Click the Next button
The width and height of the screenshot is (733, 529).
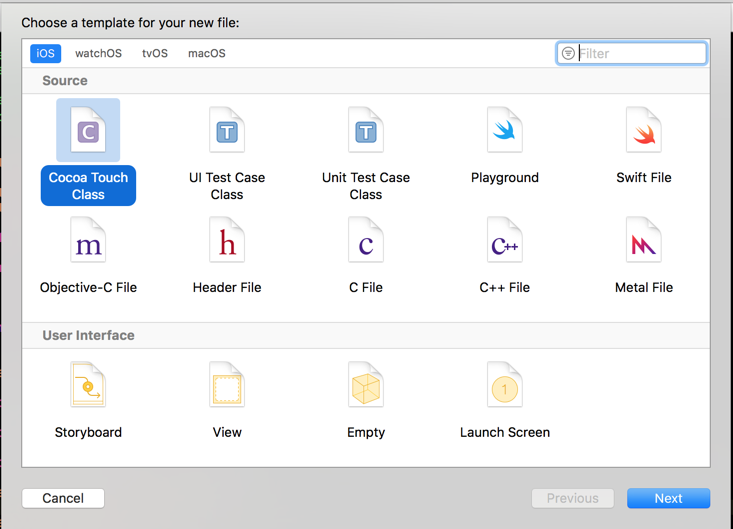[x=668, y=498]
